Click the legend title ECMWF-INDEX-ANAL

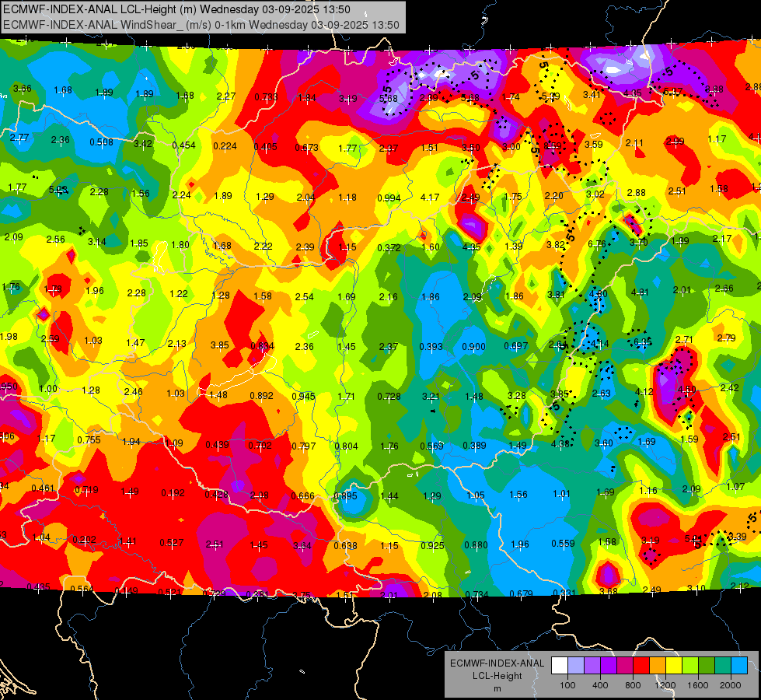[x=497, y=663]
